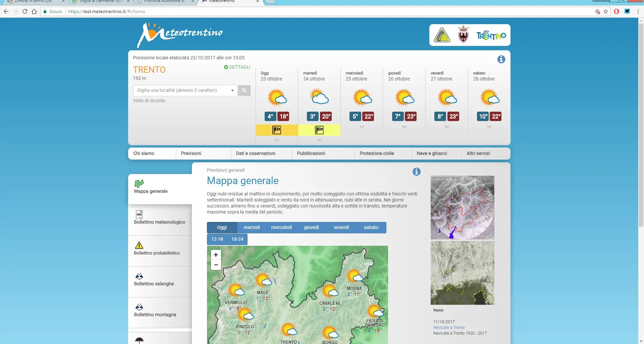Select the sabato map tab
The width and height of the screenshot is (644, 344).
(x=371, y=228)
